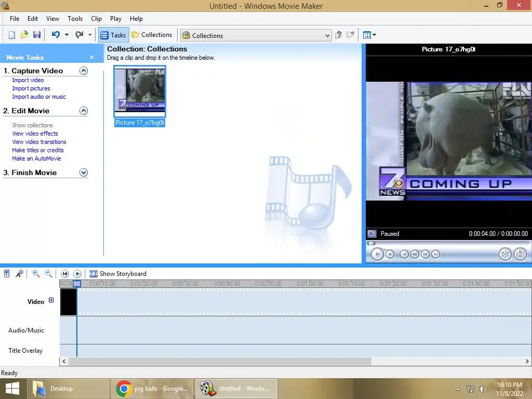Switch to the Chrome pig balls taskbar window
Viewport: 532px width, 399px height.
tap(152, 389)
